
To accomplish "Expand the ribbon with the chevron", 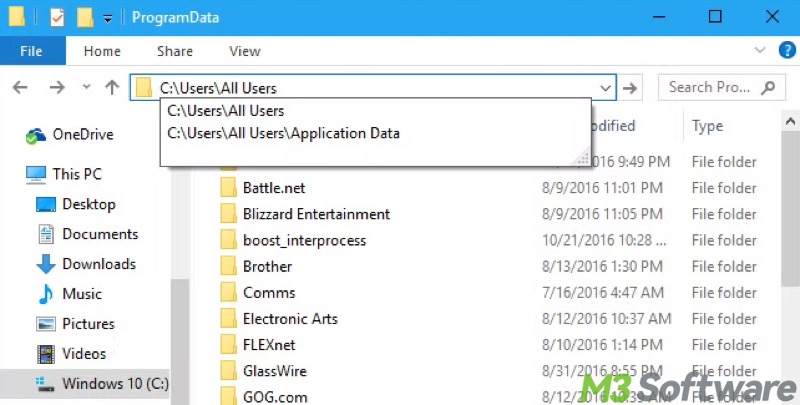I will pyautogui.click(x=760, y=50).
